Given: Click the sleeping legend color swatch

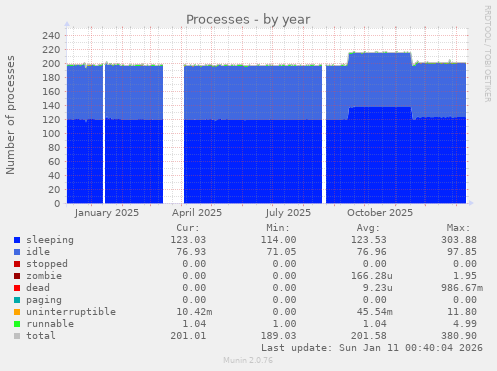Looking at the screenshot, I should pyautogui.click(x=17, y=240).
